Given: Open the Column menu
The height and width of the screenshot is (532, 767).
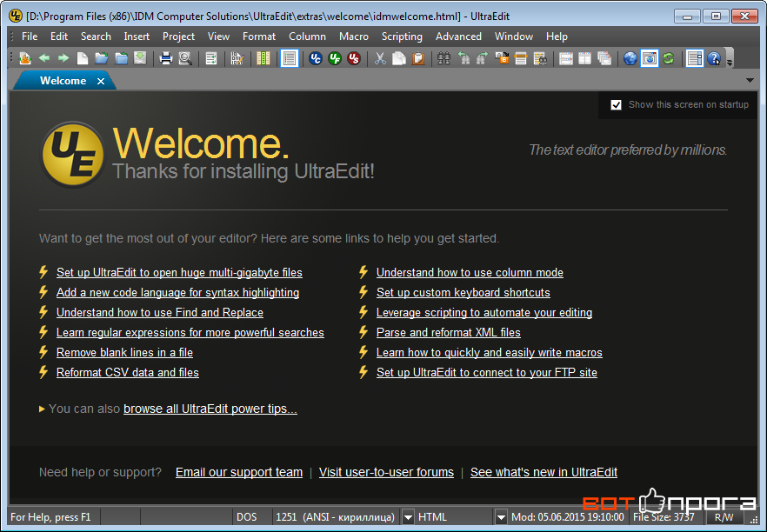Looking at the screenshot, I should click(x=307, y=37).
